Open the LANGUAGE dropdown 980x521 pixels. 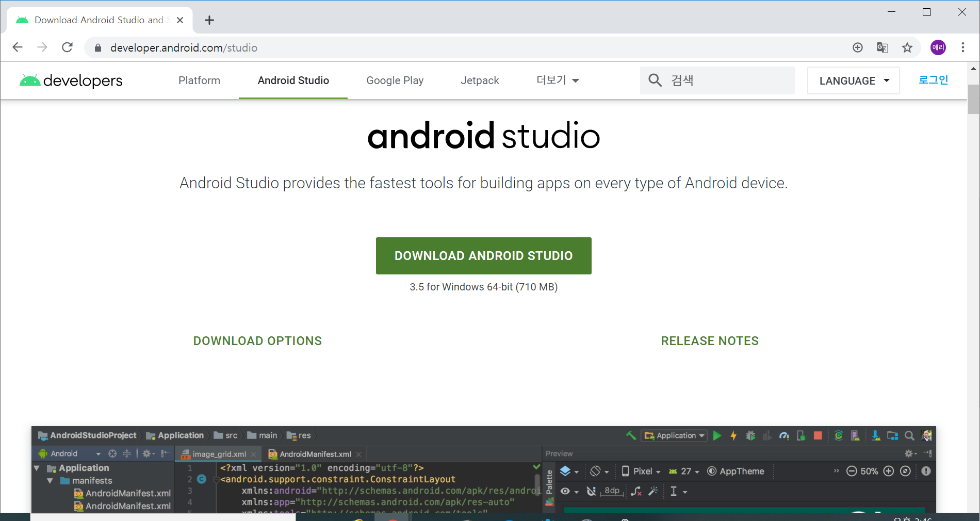coord(854,80)
